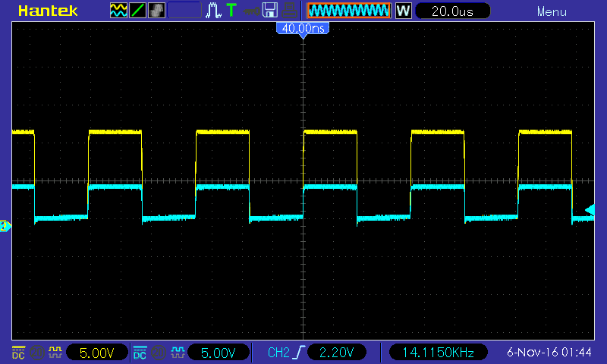This screenshot has height=364, width=607.
Task: Click the green diagonal line icon
Action: [137, 11]
